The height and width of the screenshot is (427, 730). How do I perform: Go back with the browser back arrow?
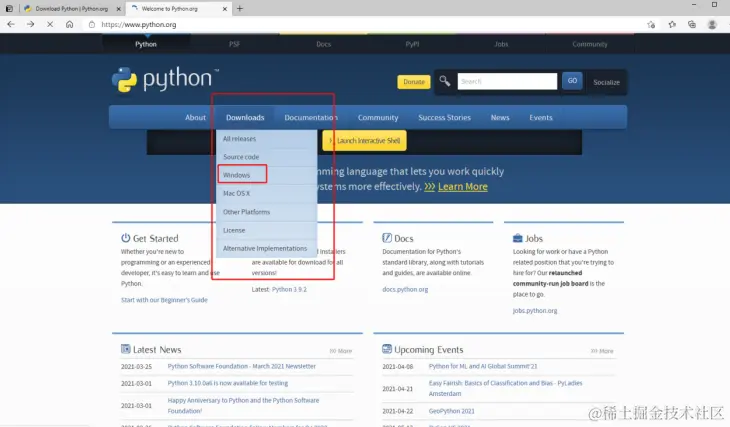pos(11,24)
